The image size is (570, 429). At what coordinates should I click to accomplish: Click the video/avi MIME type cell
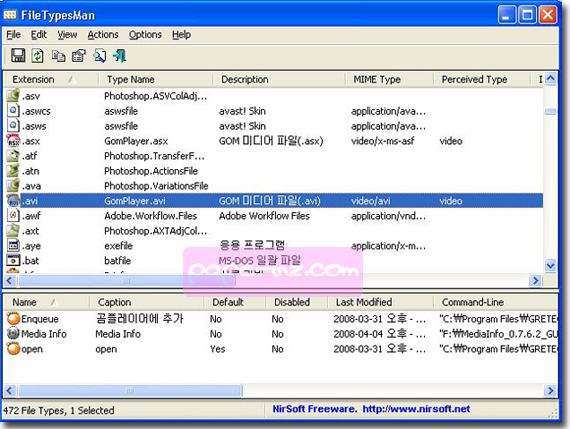(370, 201)
